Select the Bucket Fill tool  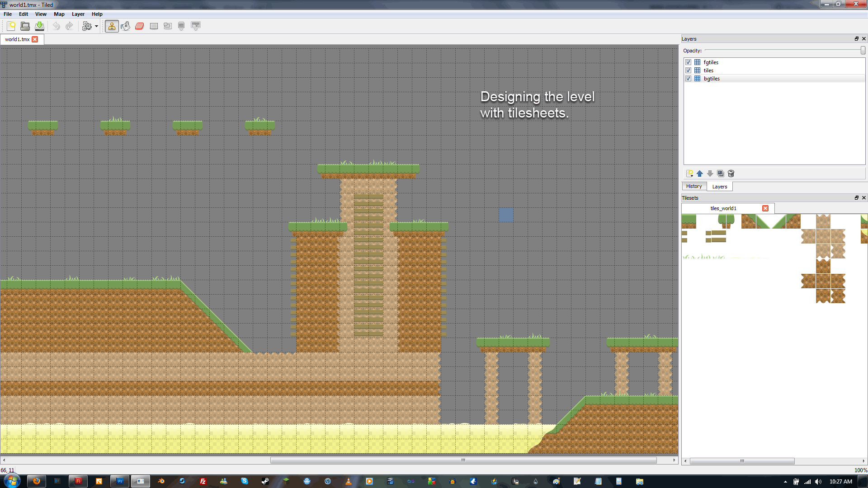126,26
